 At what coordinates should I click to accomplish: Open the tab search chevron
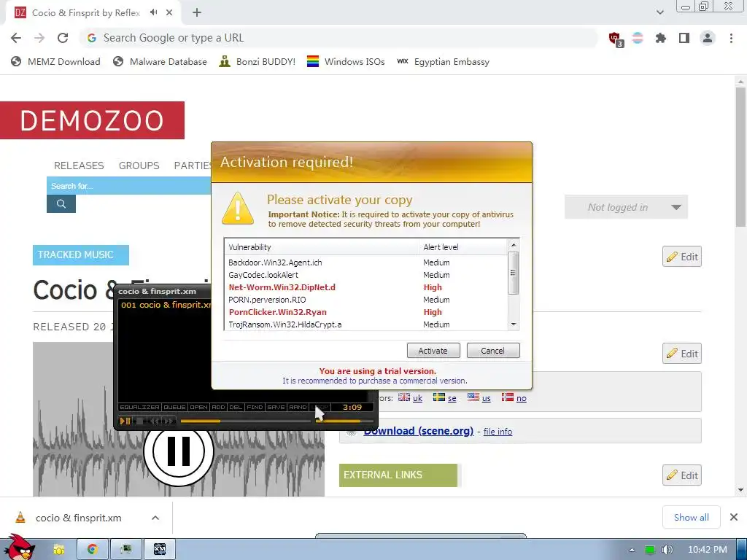[x=659, y=12]
